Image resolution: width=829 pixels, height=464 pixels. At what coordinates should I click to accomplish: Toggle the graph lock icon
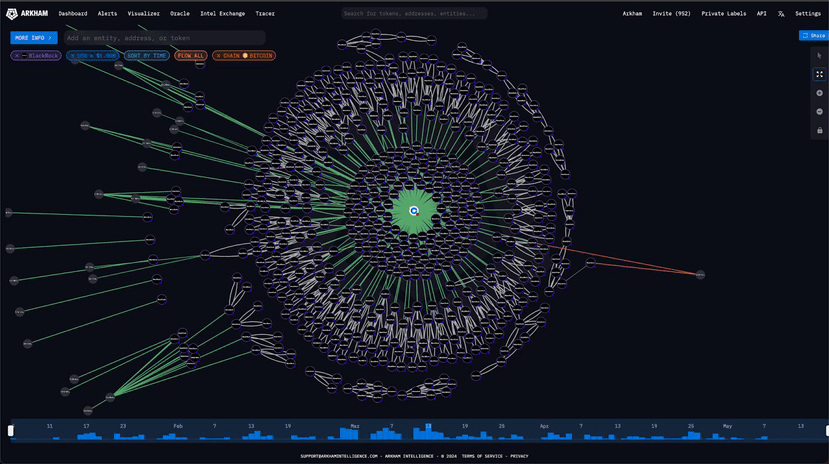tap(819, 130)
